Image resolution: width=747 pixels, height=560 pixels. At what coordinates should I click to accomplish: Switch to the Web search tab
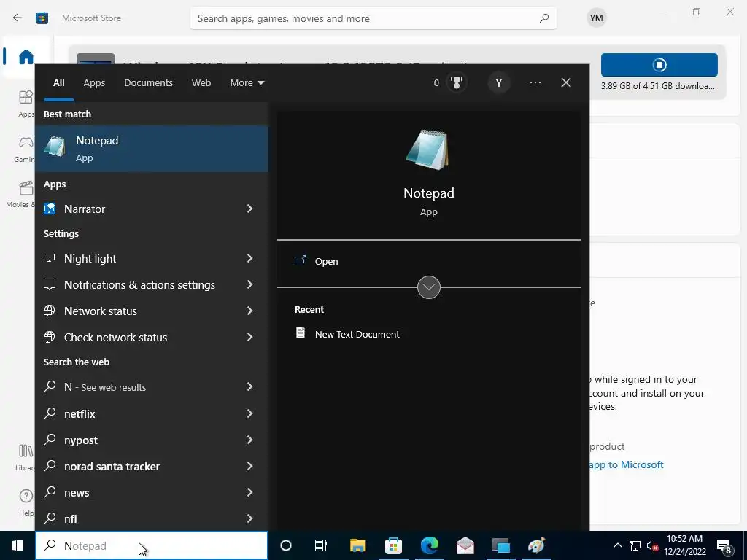pos(201,83)
